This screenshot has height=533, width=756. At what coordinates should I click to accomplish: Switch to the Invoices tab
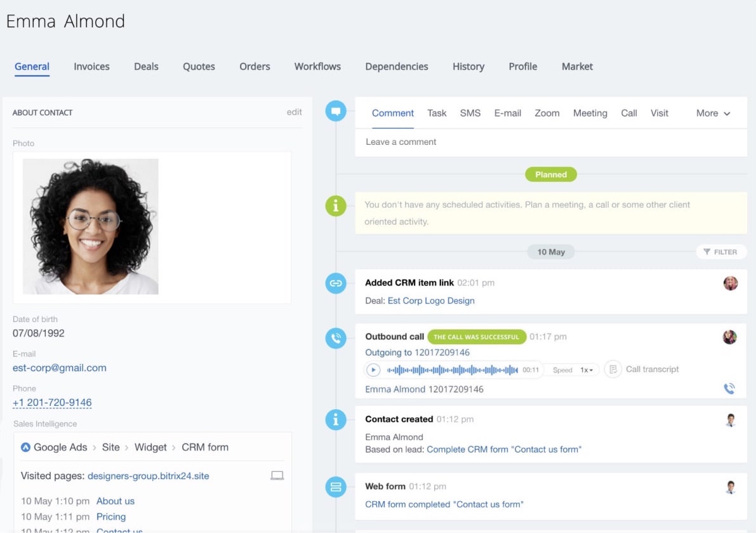pos(91,66)
